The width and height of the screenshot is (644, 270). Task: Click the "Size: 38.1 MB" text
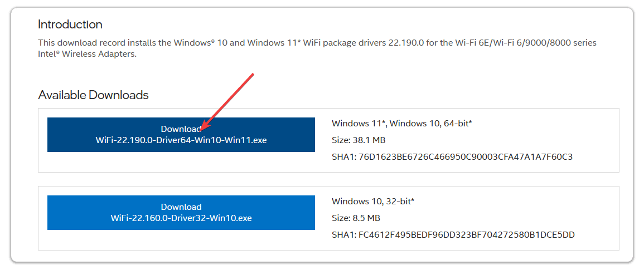click(x=359, y=140)
